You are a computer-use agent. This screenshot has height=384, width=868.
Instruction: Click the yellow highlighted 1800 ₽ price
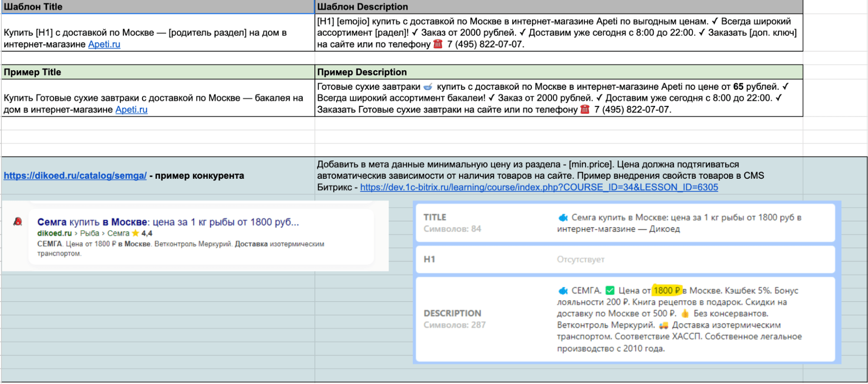tap(667, 291)
